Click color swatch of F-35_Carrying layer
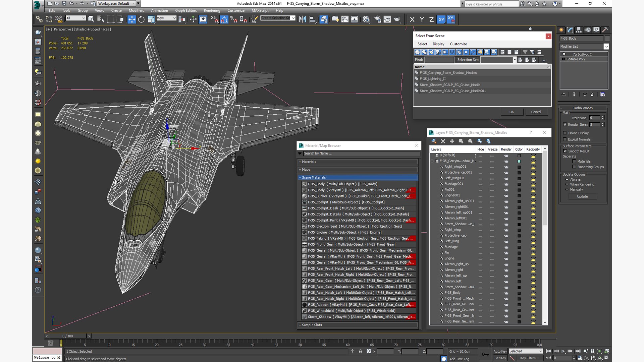This screenshot has height=362, width=644. pos(519,161)
